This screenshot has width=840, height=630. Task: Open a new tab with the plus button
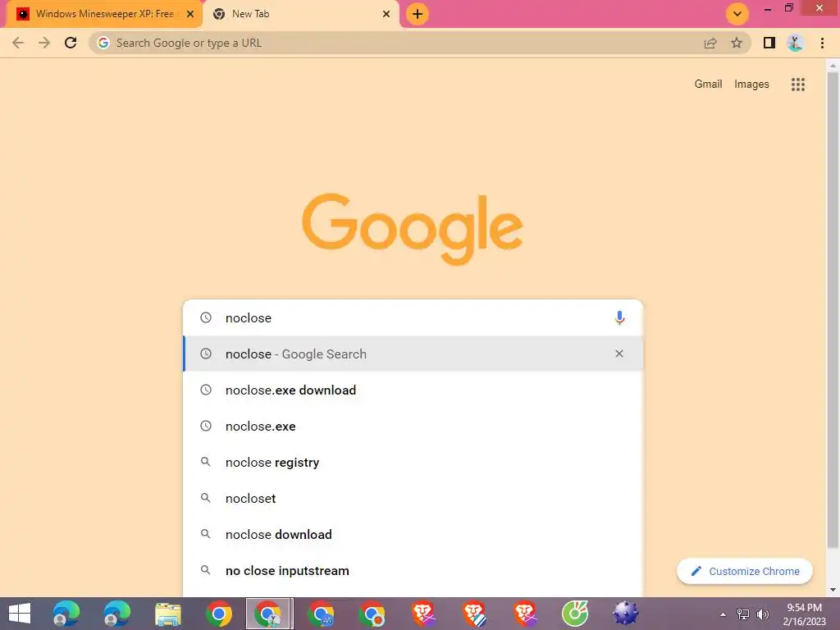418,14
